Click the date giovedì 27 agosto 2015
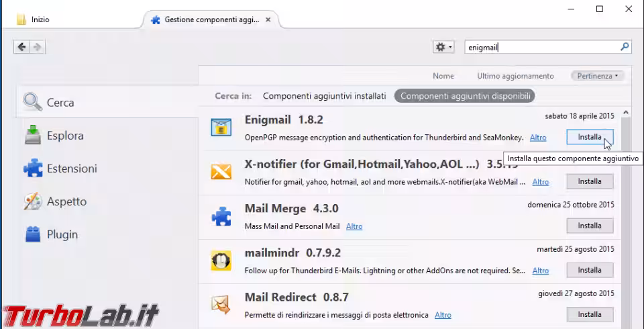 [576, 293]
